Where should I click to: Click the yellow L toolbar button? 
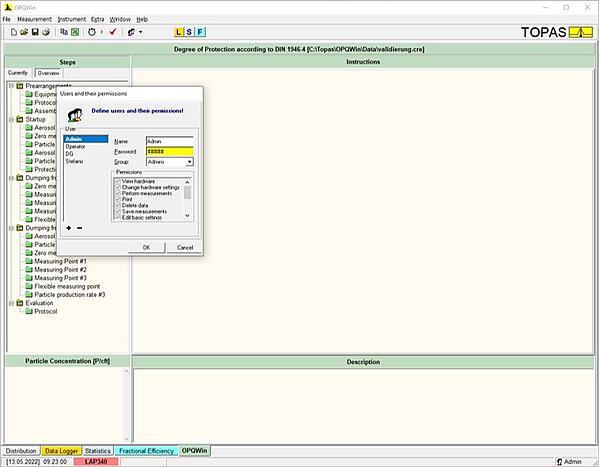tap(178, 32)
